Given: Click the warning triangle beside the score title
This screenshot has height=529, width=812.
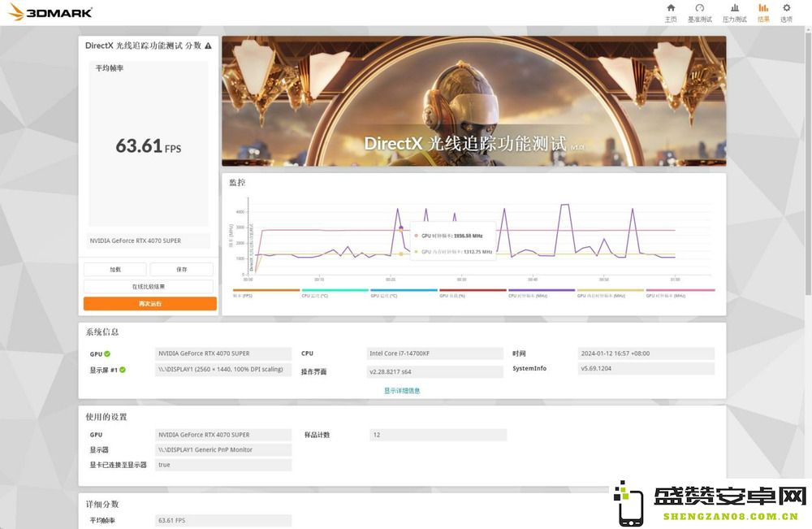Looking at the screenshot, I should [x=208, y=46].
